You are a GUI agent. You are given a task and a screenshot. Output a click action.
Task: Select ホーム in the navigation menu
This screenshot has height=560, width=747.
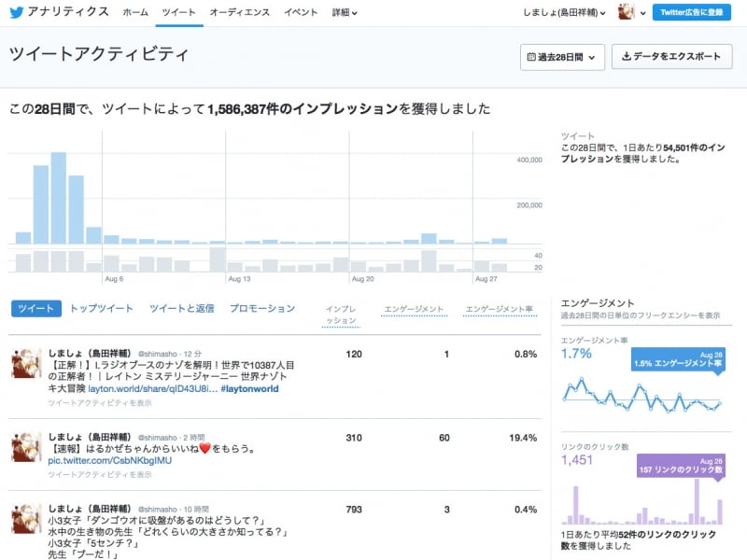(135, 13)
